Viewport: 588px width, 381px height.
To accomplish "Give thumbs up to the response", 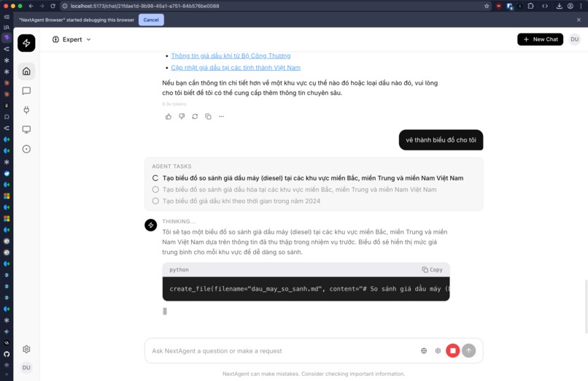I will click(169, 117).
